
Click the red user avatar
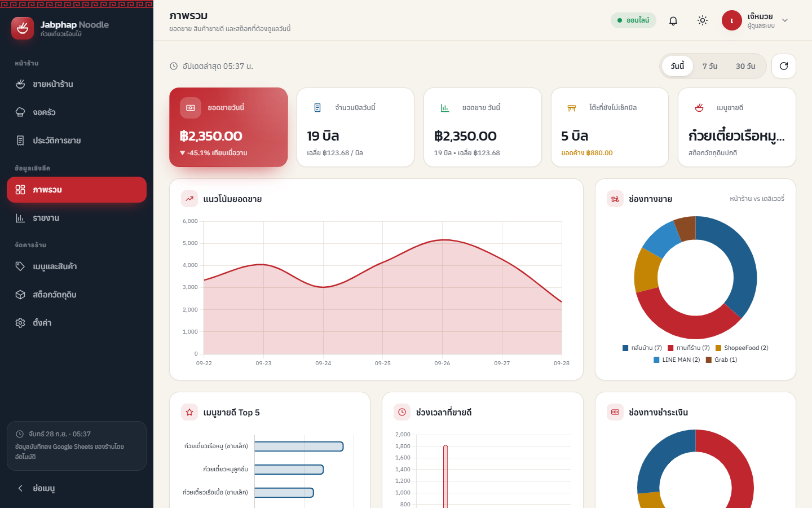[x=732, y=20]
